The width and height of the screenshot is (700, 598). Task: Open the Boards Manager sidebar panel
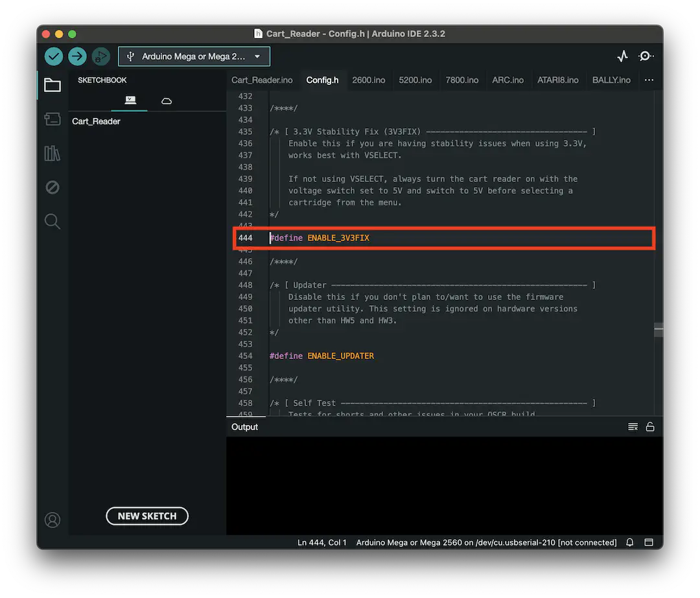point(52,119)
